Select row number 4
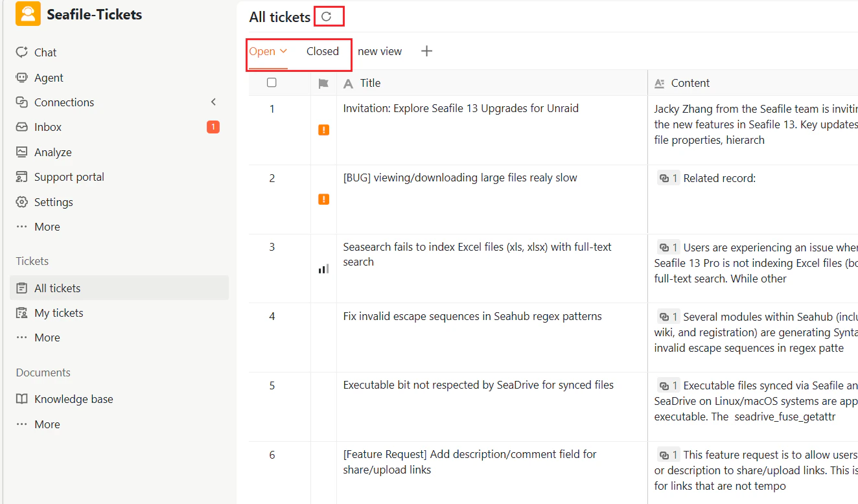This screenshot has height=504, width=858. pos(272,316)
